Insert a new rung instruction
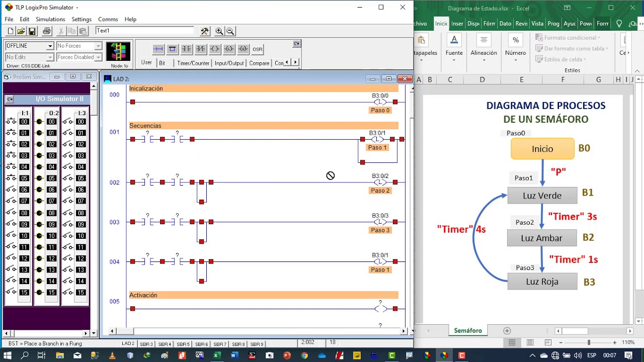 click(158, 49)
